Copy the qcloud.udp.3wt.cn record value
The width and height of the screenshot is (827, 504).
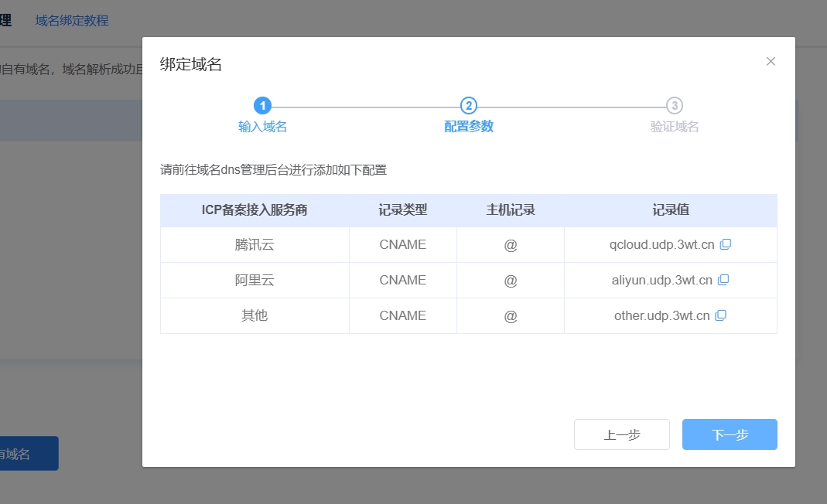click(726, 244)
